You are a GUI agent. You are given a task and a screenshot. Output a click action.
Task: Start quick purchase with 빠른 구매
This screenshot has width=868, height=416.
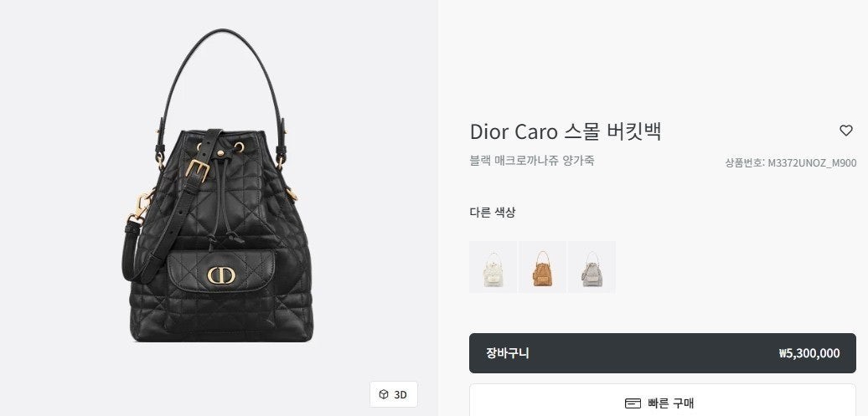pyautogui.click(x=663, y=403)
